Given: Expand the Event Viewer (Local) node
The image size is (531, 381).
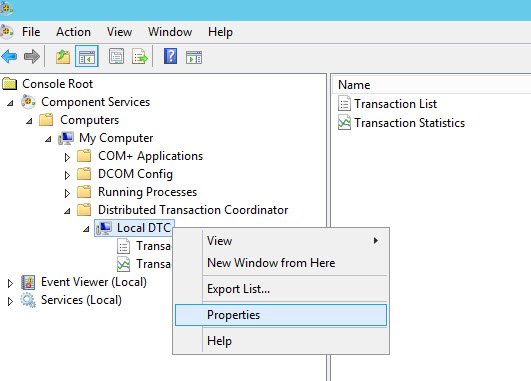Looking at the screenshot, I should click(x=10, y=283).
